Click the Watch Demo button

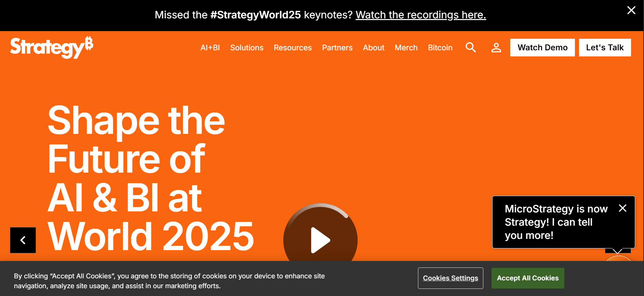coord(543,48)
